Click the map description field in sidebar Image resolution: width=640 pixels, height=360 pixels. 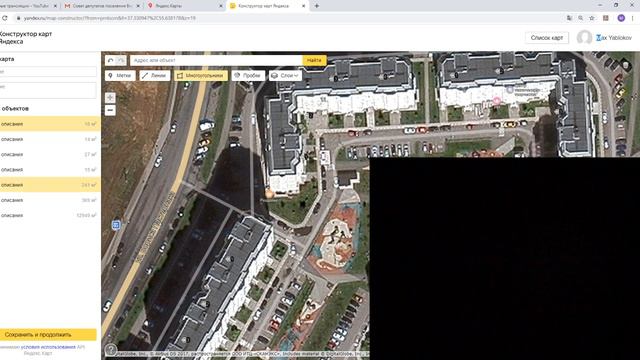tap(47, 90)
